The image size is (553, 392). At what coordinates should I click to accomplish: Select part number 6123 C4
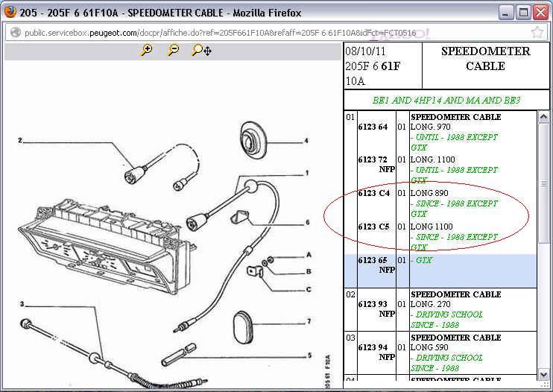pyautogui.click(x=374, y=193)
